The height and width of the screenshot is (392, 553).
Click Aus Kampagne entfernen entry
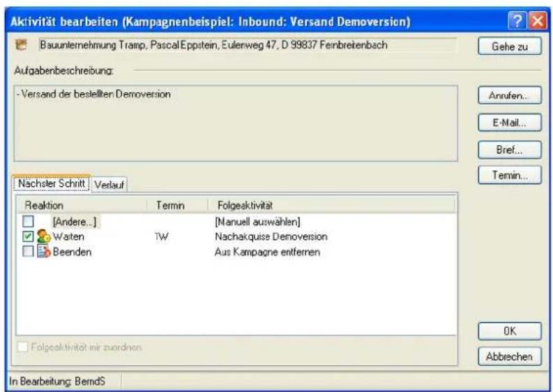267,252
